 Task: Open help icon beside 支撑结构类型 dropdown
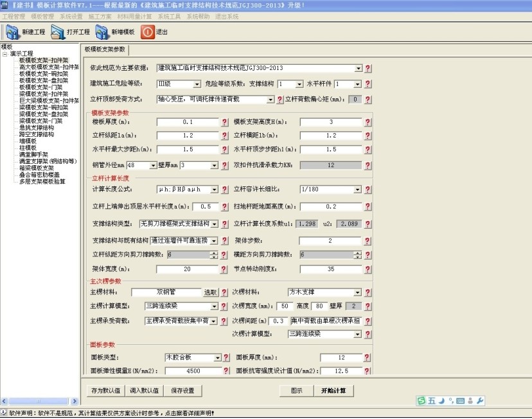pos(224,224)
